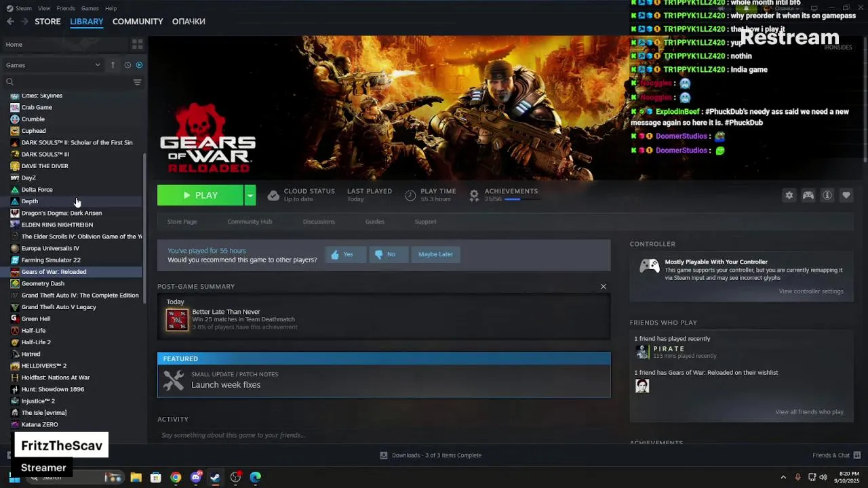Screen dimensions: 868x488
Task: Click the Downloads status icon
Action: pyautogui.click(x=384, y=455)
